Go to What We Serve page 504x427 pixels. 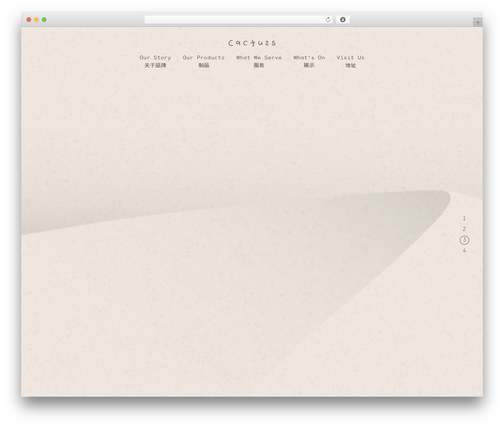tap(259, 61)
